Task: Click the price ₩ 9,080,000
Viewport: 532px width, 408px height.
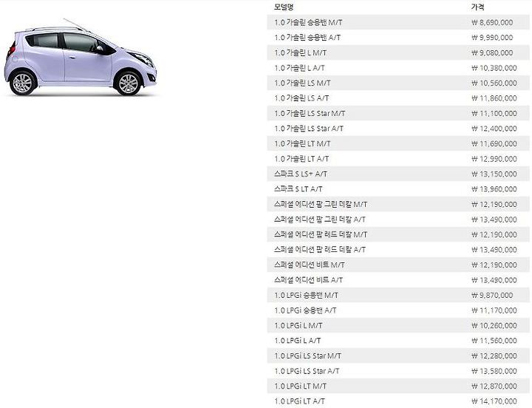Action: [x=492, y=53]
